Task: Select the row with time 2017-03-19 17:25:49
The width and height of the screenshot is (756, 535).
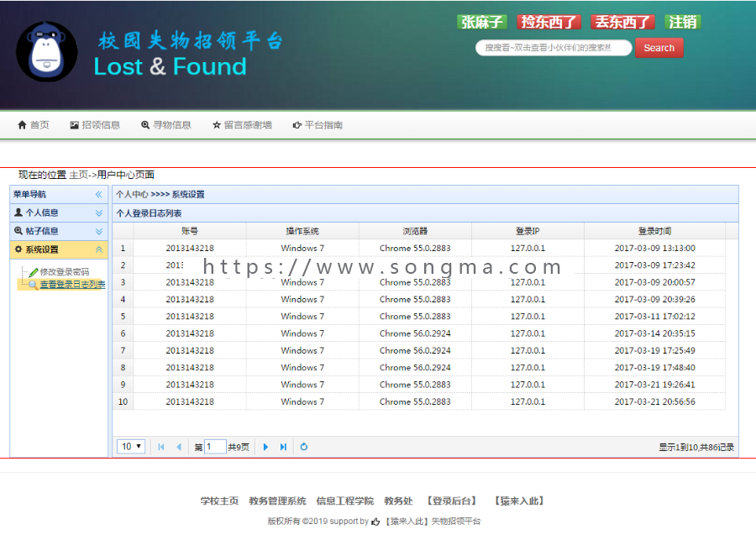Action: pos(419,350)
